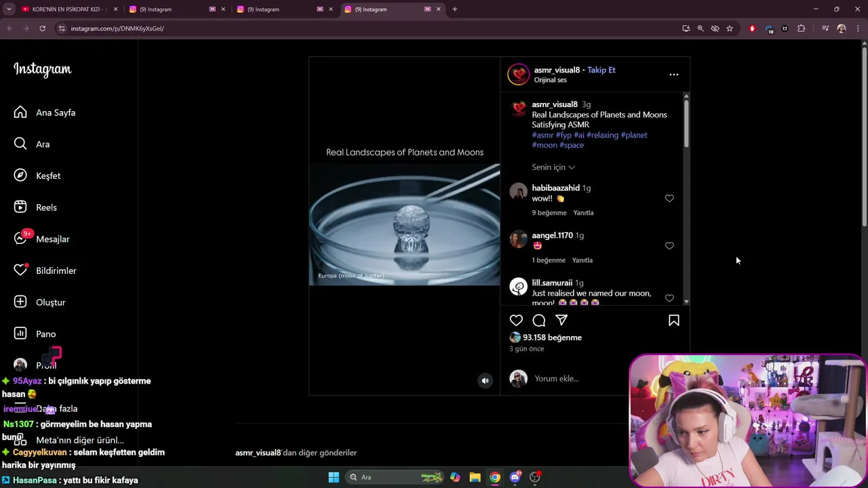Open File Explorer from taskbar
Screen dimensions: 868x488
pyautogui.click(x=475, y=477)
